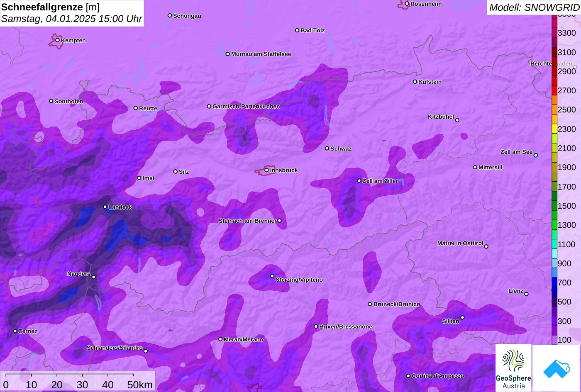
Task: Click the "Garmisch-Partenkirchen" label
Action: 246,106
